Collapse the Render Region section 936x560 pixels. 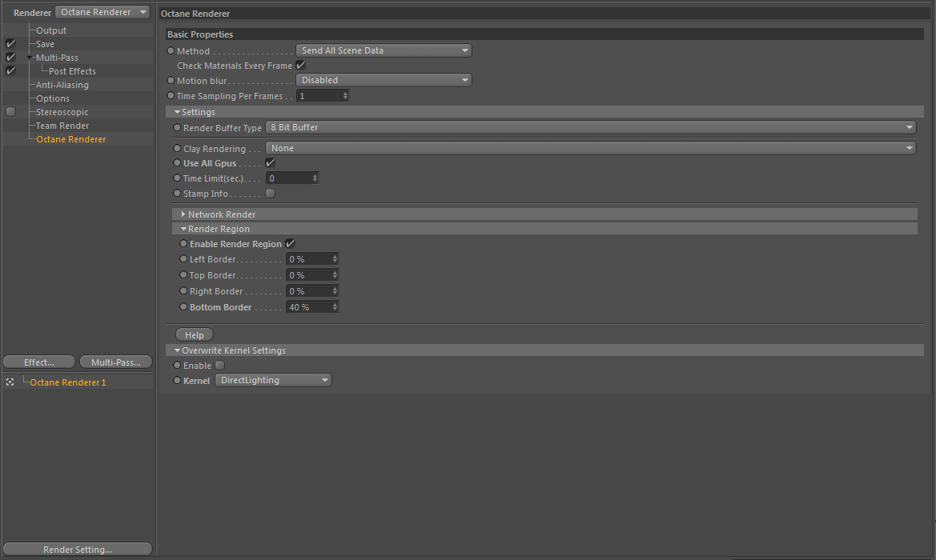184,229
